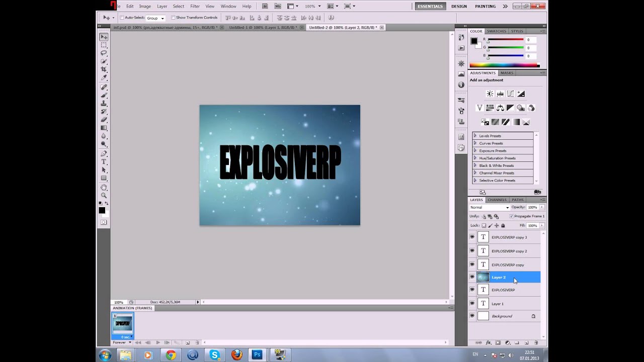Add a Brightness/Contrast adjustment
This screenshot has height=362, width=644.
[x=490, y=94]
